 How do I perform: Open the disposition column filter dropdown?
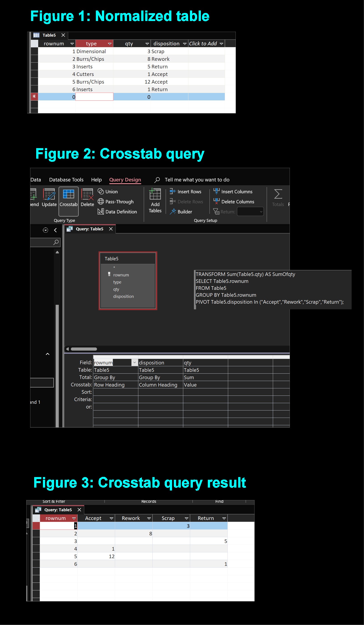pos(185,43)
